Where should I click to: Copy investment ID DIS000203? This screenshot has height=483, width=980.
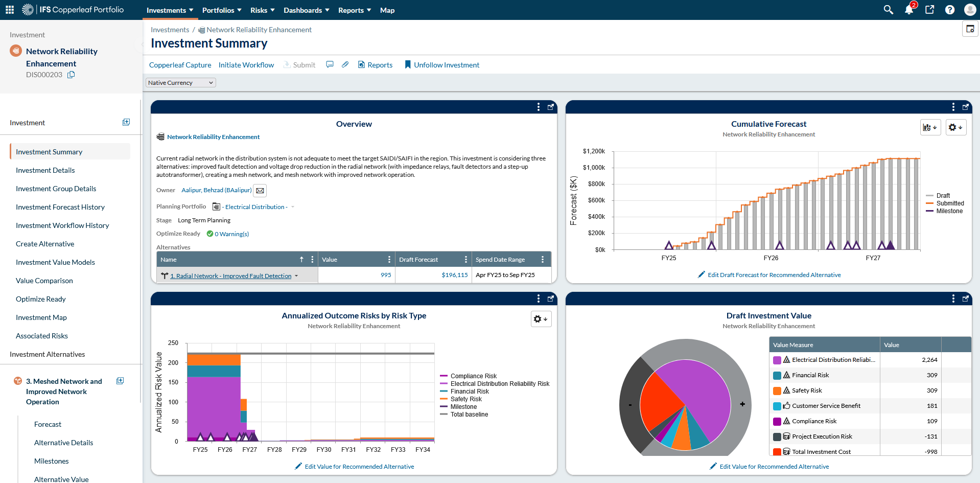click(x=71, y=75)
